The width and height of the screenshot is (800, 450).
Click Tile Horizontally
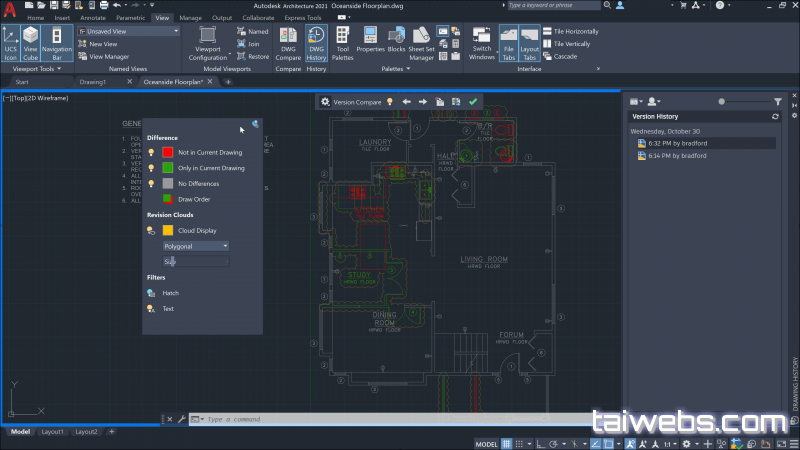(x=571, y=31)
